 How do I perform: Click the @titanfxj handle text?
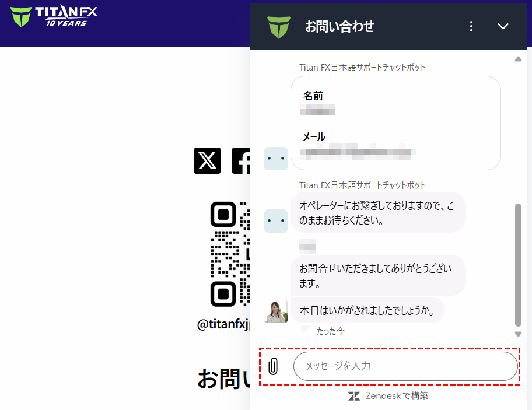(223, 324)
